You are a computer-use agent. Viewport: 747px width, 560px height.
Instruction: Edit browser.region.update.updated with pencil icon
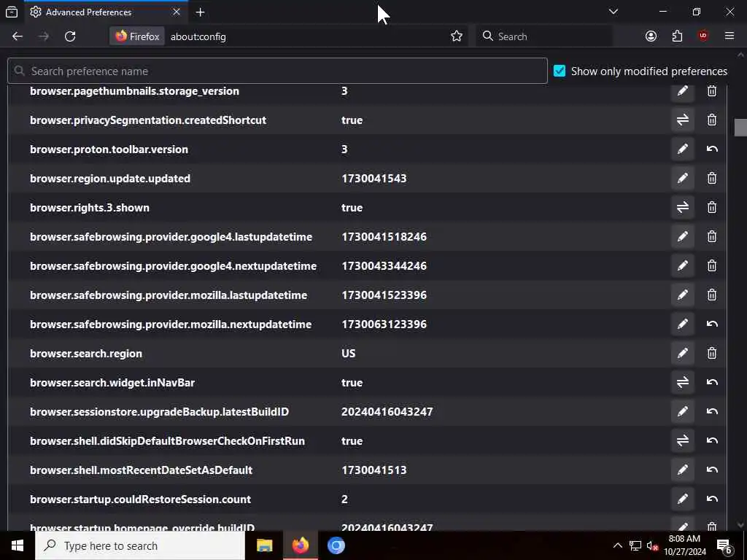[x=682, y=178]
